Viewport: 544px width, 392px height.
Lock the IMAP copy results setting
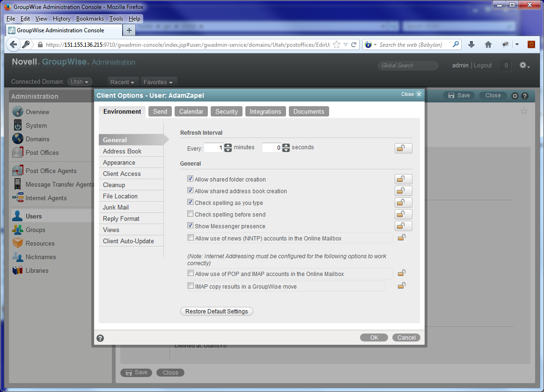click(x=401, y=286)
